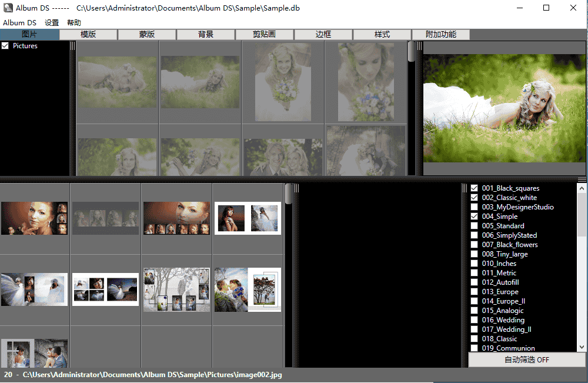Enable the 003_MyDesignerStudio checkbox
The height and width of the screenshot is (383, 588).
(x=475, y=207)
